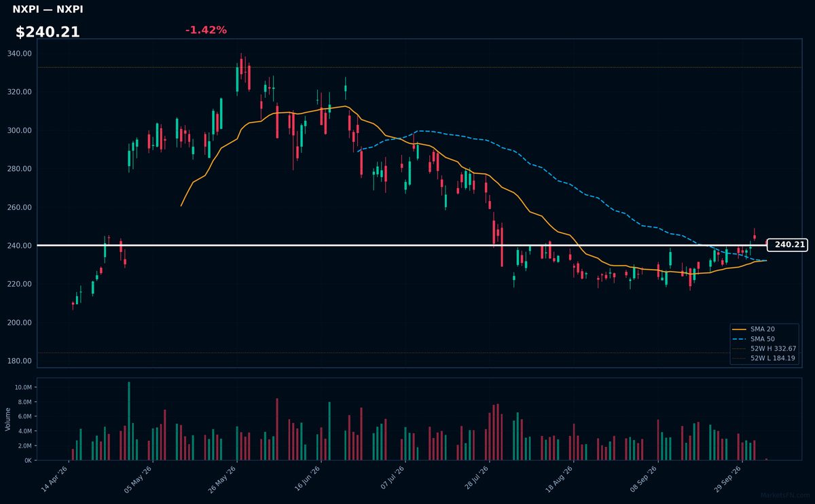This screenshot has width=815, height=504.
Task: Click the 300.00 price axis label
Action: (20, 130)
